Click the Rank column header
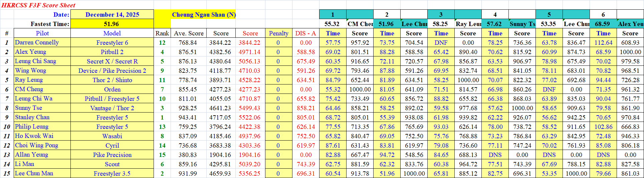644x178 pixels. click(x=162, y=33)
